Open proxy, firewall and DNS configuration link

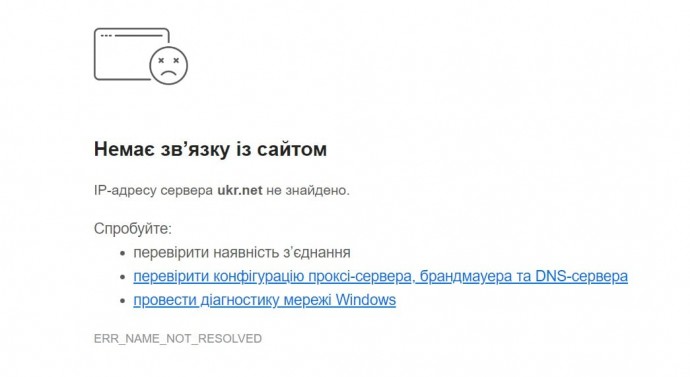tap(380, 276)
